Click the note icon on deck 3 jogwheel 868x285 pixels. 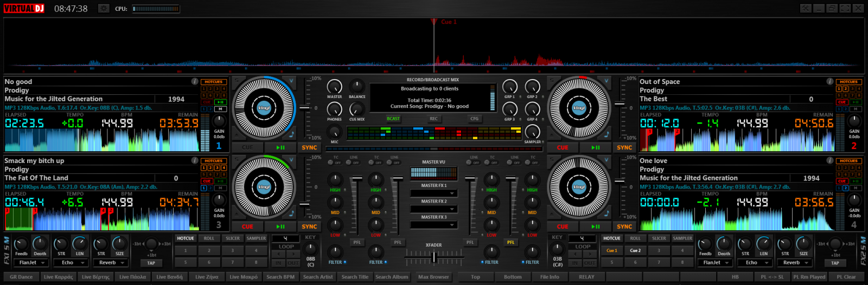pyautogui.click(x=291, y=213)
